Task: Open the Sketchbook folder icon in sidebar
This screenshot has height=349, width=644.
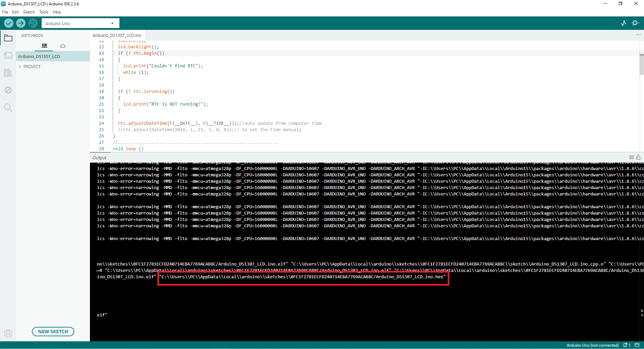Action: coord(8,38)
